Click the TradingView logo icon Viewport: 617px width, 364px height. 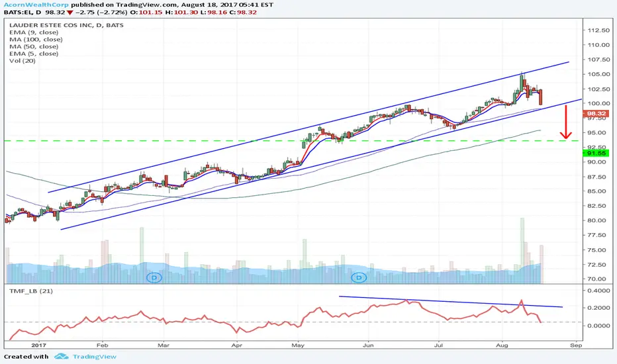(x=62, y=356)
